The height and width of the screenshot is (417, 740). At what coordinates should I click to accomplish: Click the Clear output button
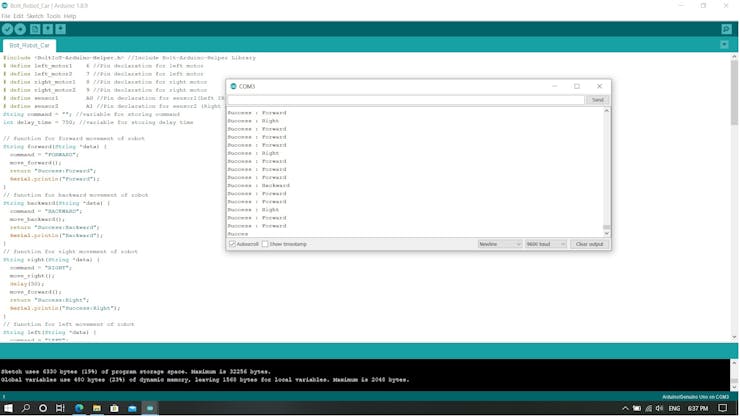pyautogui.click(x=589, y=244)
